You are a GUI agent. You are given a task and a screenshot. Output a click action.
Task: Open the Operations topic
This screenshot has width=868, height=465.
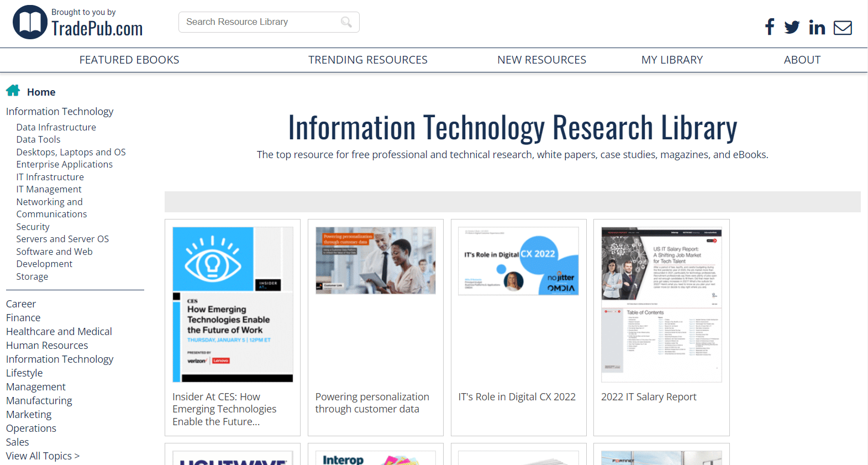coord(31,428)
